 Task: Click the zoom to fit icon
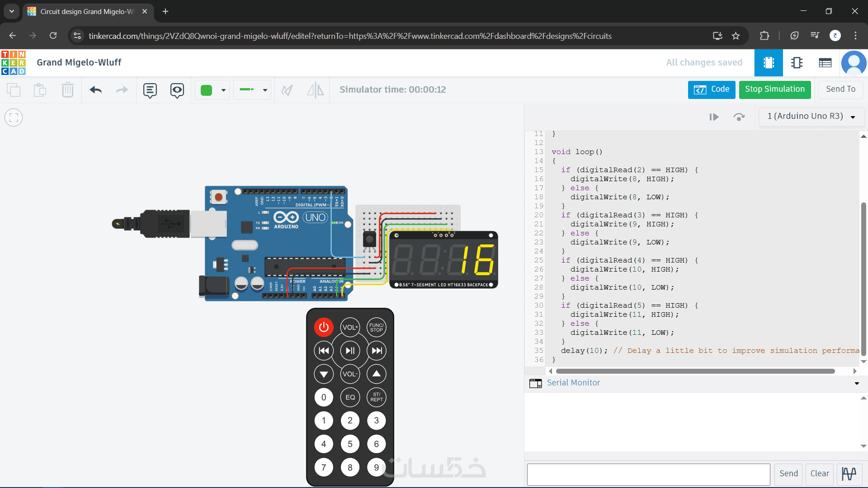point(14,118)
